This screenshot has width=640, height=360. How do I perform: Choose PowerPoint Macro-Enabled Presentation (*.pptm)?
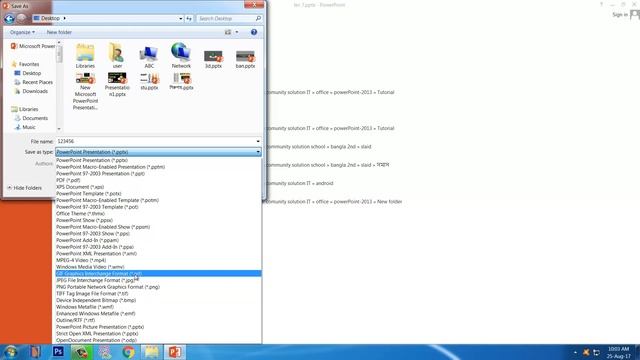(x=158, y=167)
